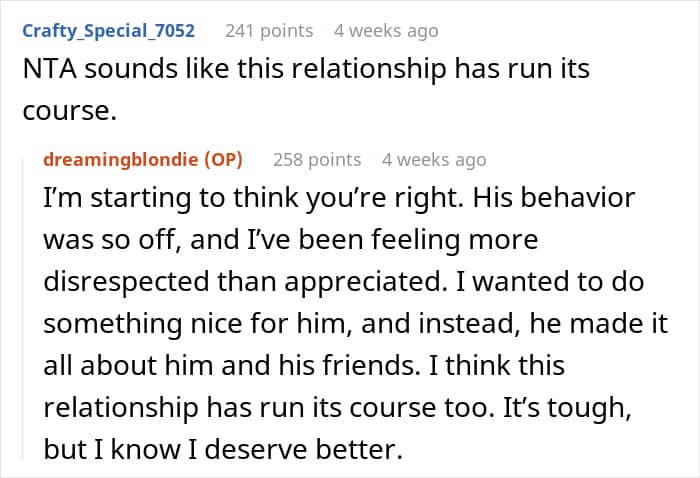This screenshot has height=478, width=700.
Task: Click the final line "but I know I deserve better."
Action: 222,449
